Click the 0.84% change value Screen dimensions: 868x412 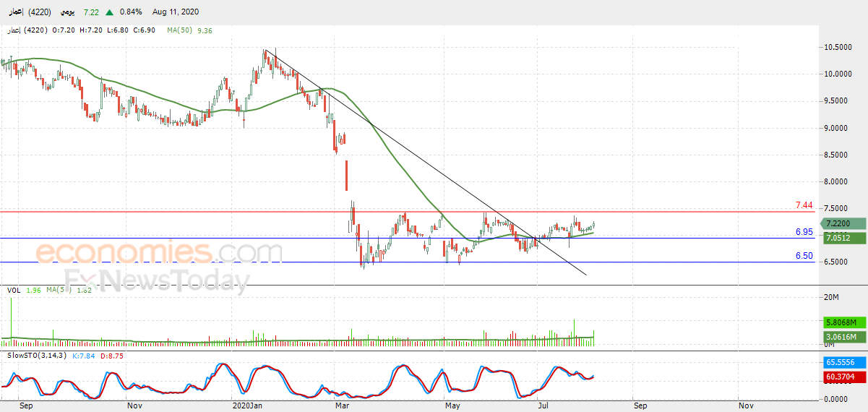pyautogui.click(x=131, y=12)
